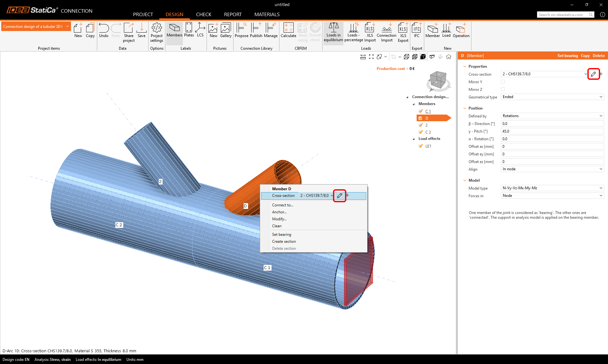Click Delete in the member header
Viewport: 608px width, 364px height.
coord(598,56)
